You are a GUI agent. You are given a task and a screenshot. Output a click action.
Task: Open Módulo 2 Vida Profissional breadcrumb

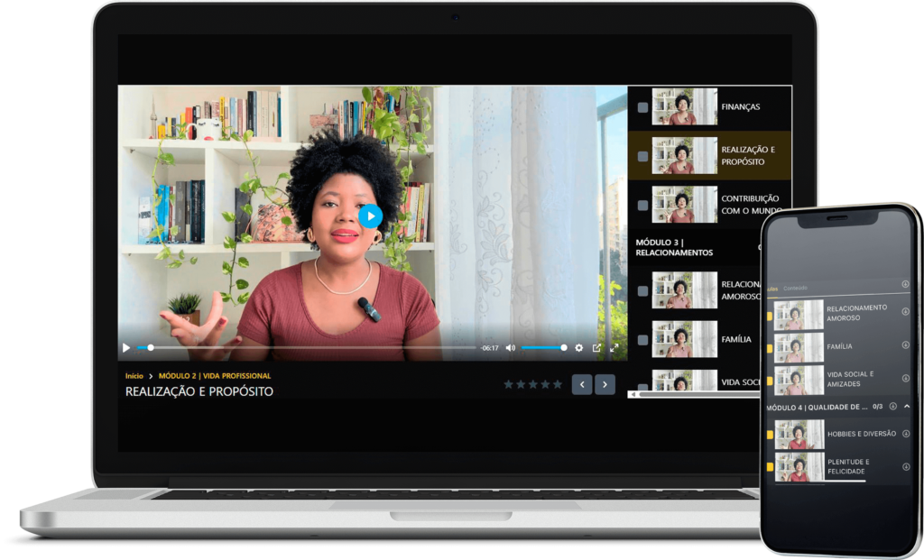coord(215,375)
